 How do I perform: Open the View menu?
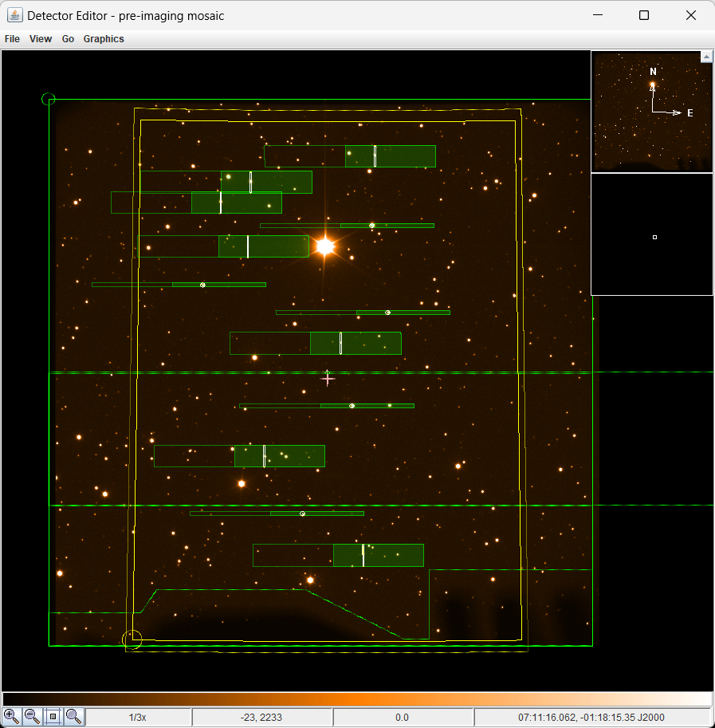tap(41, 39)
